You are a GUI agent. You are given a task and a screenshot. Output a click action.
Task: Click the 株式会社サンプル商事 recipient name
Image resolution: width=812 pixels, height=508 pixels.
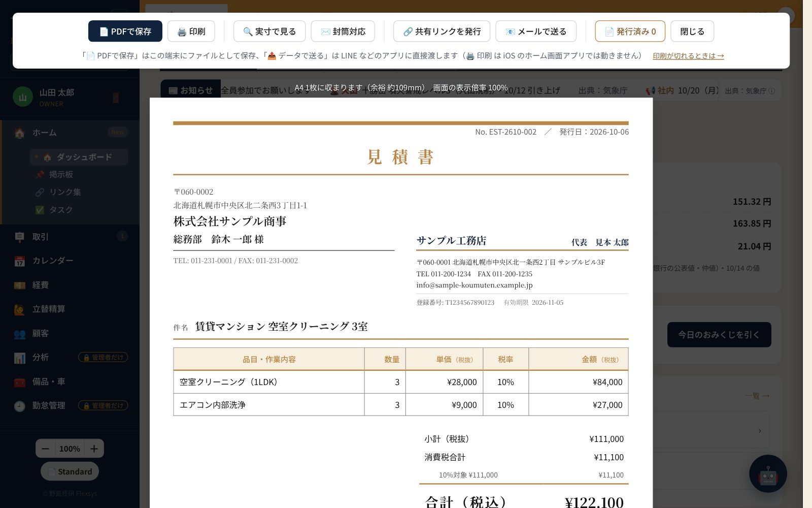[x=230, y=221]
